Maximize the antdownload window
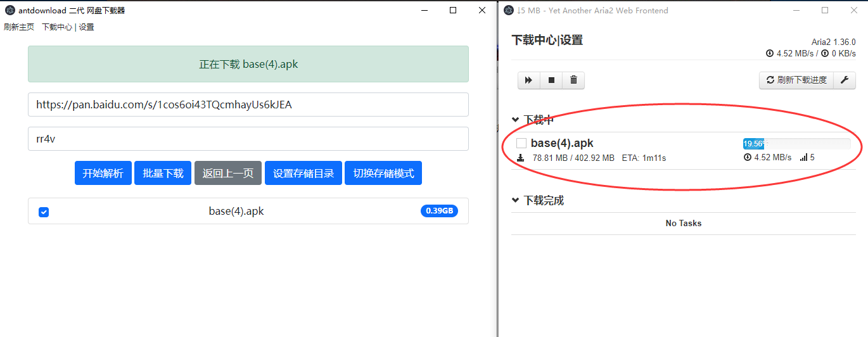 click(x=453, y=10)
